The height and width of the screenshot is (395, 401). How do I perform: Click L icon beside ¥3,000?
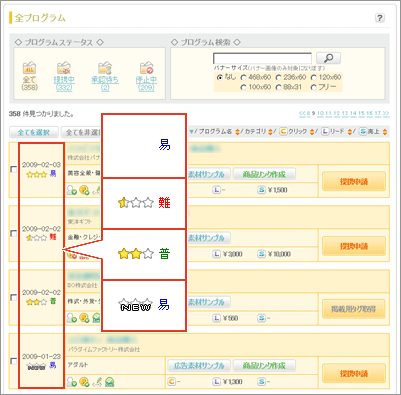217,254
